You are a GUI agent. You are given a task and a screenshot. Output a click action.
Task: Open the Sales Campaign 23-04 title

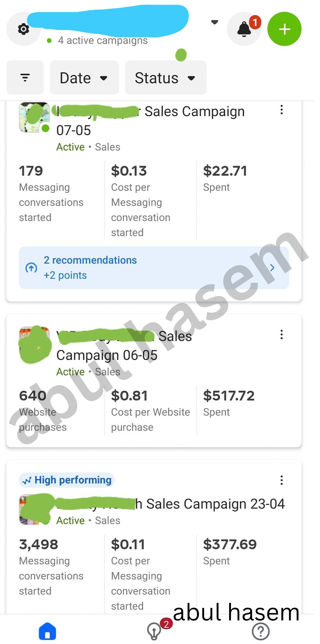coord(171,504)
